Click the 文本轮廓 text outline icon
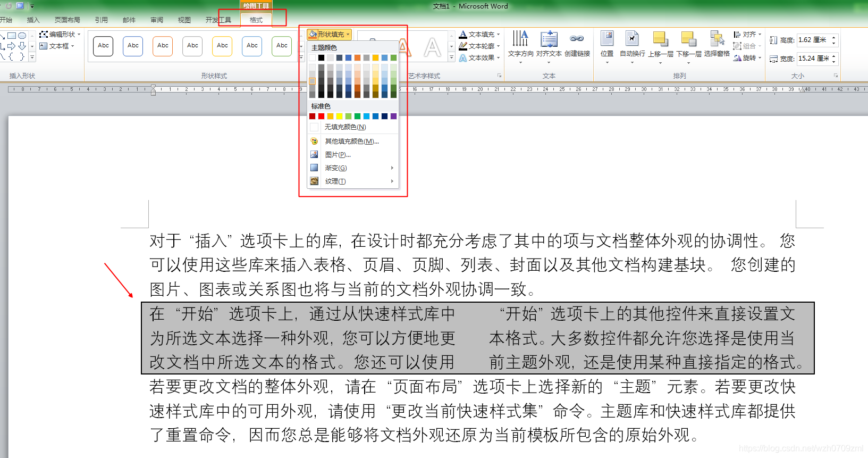 point(463,46)
